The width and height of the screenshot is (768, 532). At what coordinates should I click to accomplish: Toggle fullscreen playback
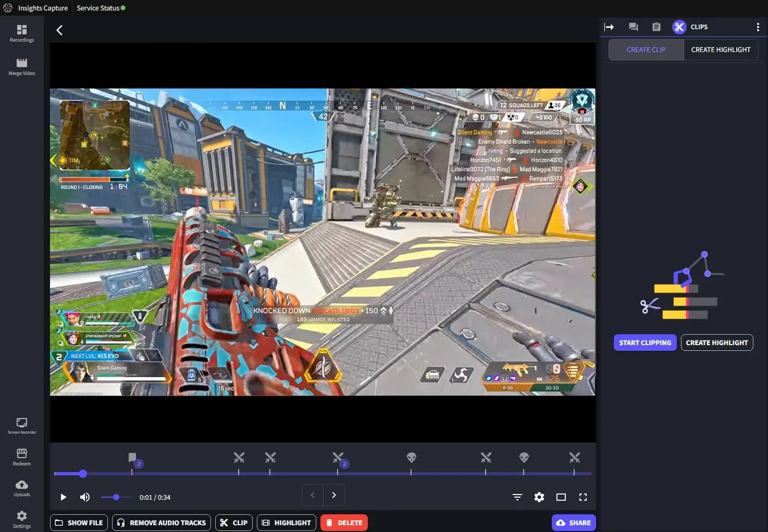point(583,497)
